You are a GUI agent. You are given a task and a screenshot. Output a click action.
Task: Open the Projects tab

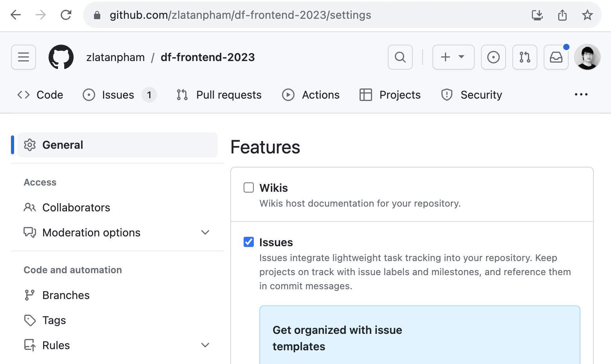pos(390,95)
